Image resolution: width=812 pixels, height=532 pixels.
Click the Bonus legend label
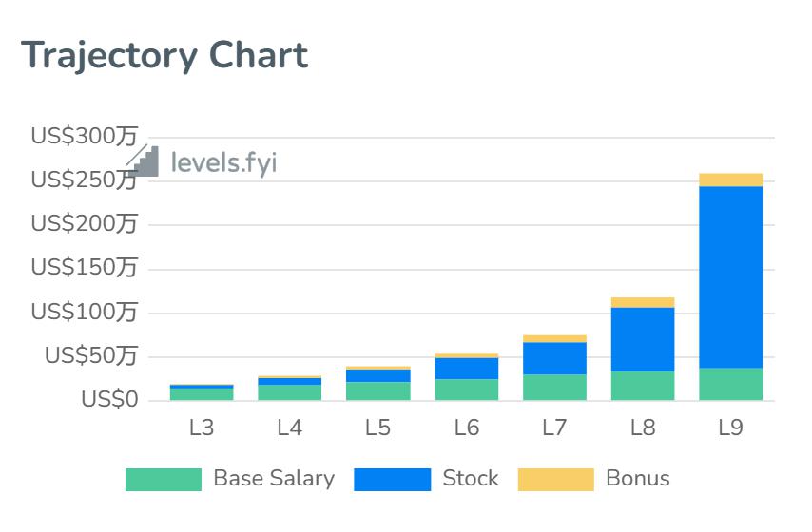click(x=637, y=478)
